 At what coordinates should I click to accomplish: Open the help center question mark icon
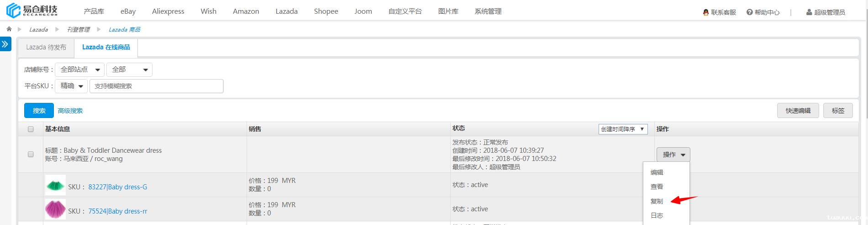click(749, 12)
